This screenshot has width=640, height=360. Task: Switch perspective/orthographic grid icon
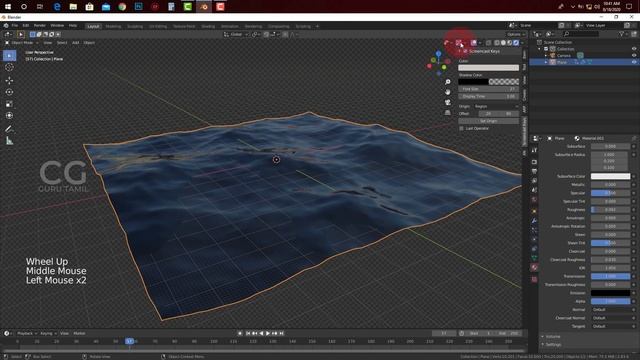[447, 112]
